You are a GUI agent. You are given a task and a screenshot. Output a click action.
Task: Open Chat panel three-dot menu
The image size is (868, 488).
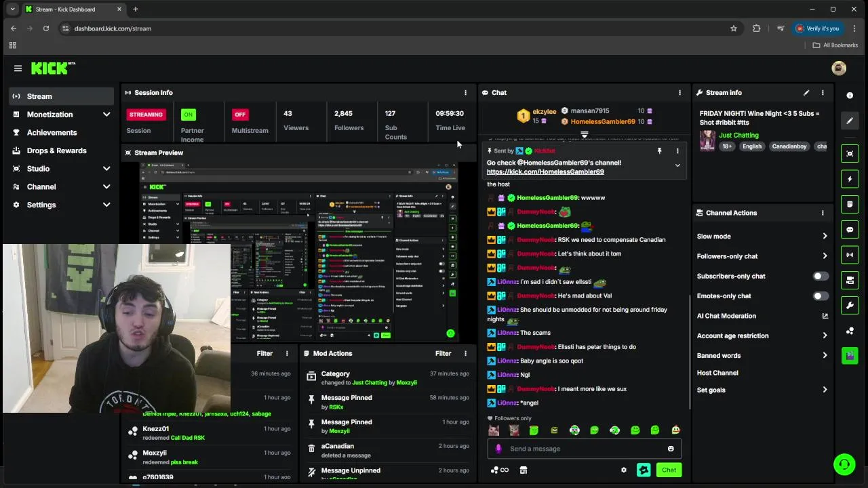679,93
